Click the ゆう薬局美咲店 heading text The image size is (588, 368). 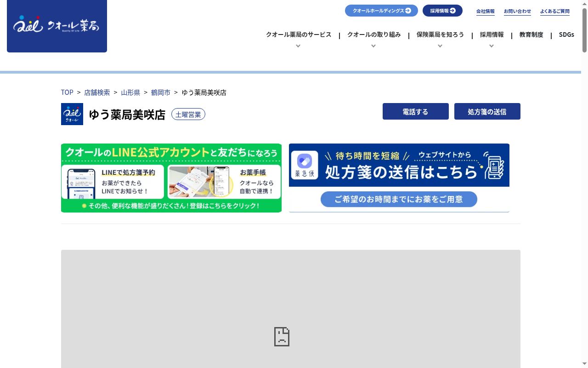pos(127,115)
